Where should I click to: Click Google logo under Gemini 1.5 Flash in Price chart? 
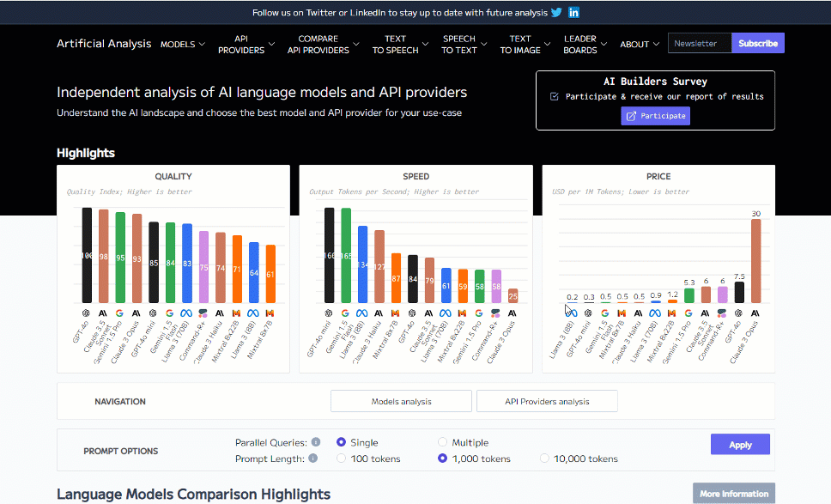pyautogui.click(x=604, y=313)
